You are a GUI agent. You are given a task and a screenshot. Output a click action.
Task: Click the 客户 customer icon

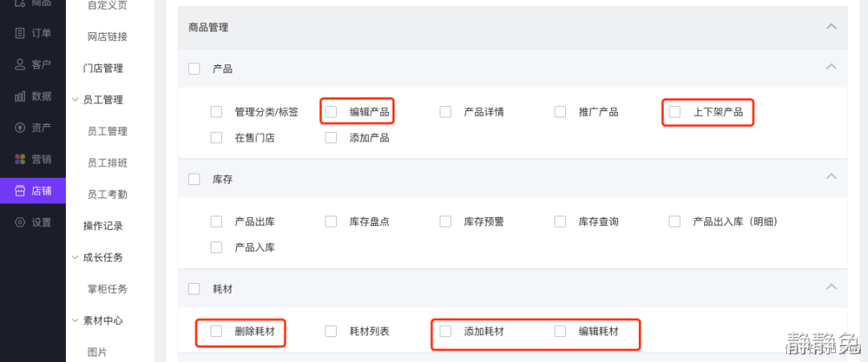20,64
